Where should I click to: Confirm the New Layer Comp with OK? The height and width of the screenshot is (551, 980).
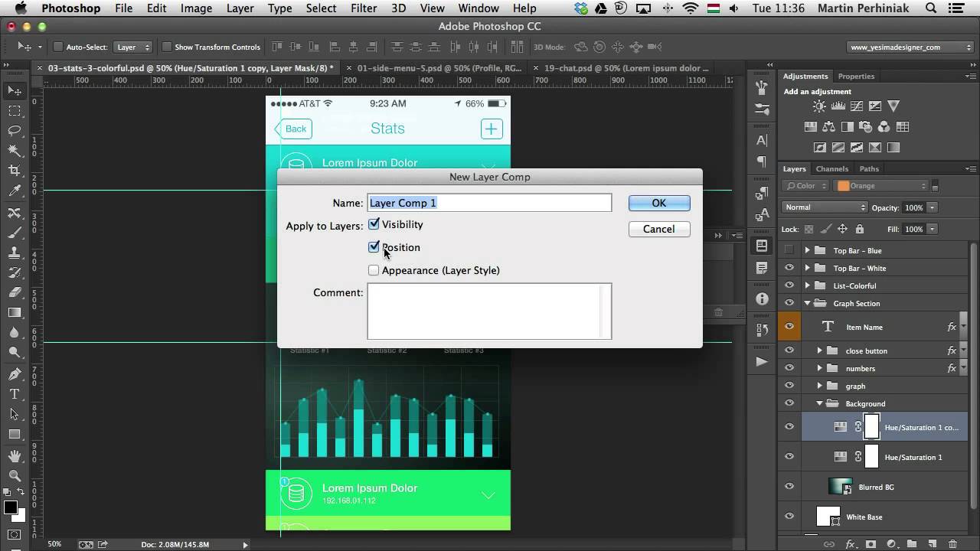click(659, 203)
